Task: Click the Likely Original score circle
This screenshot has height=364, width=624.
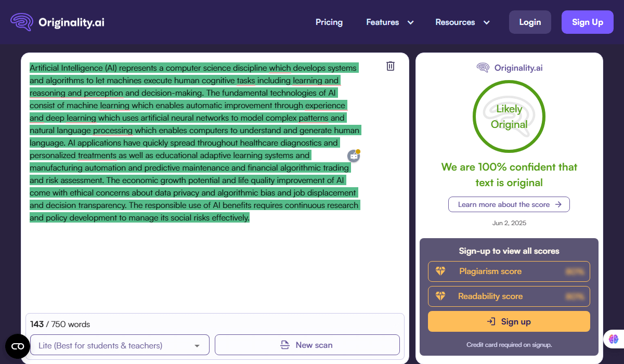Action: point(509,116)
